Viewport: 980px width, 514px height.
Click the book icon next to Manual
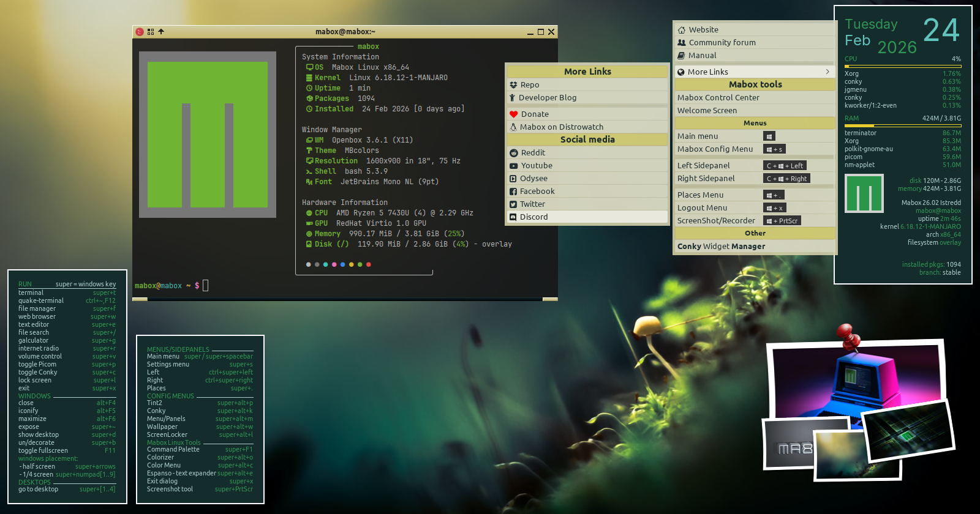(x=681, y=56)
